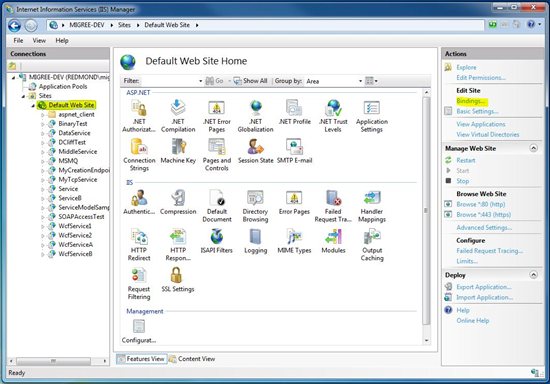Open .NET Trust Levels feature
Image resolution: width=550 pixels, height=384 pixels.
pyautogui.click(x=333, y=116)
